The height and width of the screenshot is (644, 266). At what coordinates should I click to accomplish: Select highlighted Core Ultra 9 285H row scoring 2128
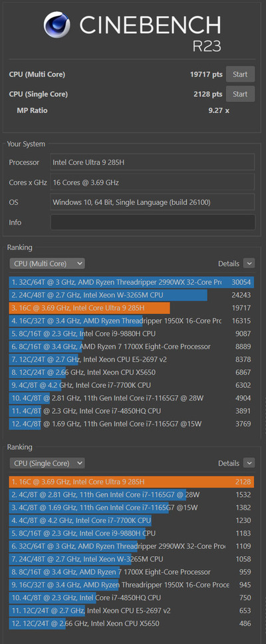tap(132, 482)
